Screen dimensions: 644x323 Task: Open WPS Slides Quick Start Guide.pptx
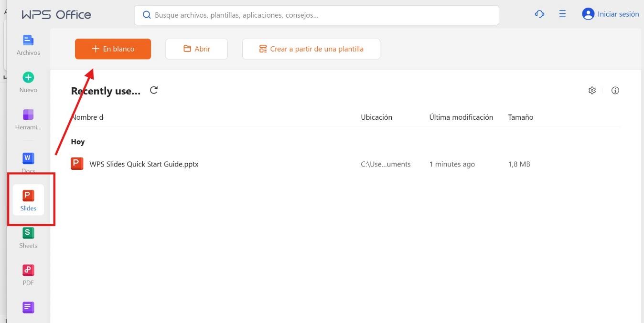pyautogui.click(x=143, y=164)
